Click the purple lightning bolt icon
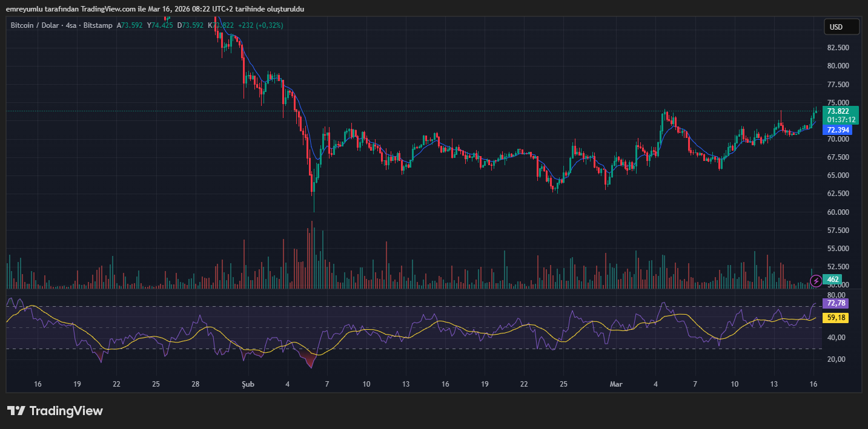868x429 pixels. 816,280
